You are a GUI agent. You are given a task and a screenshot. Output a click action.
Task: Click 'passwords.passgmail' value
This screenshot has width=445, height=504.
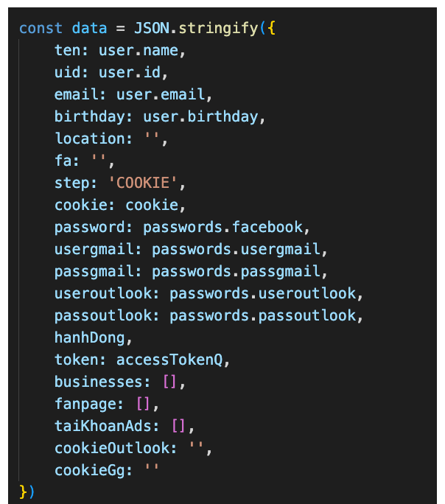click(x=236, y=271)
